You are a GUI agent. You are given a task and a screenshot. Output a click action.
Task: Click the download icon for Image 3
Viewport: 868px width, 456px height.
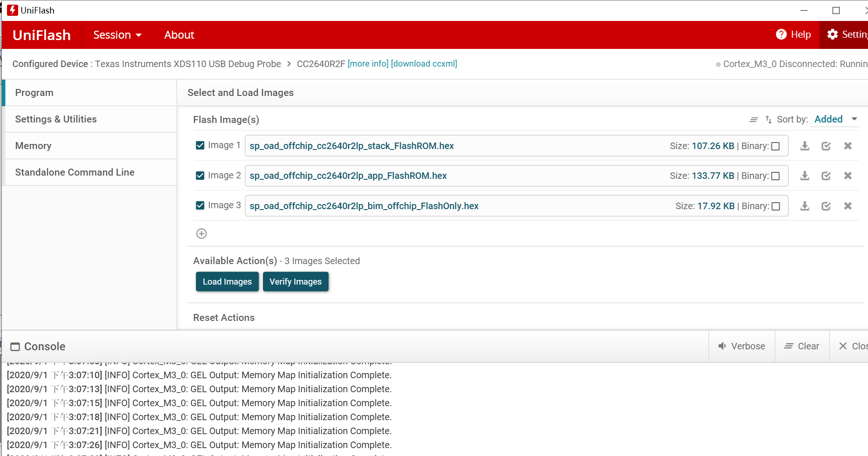pyautogui.click(x=805, y=206)
